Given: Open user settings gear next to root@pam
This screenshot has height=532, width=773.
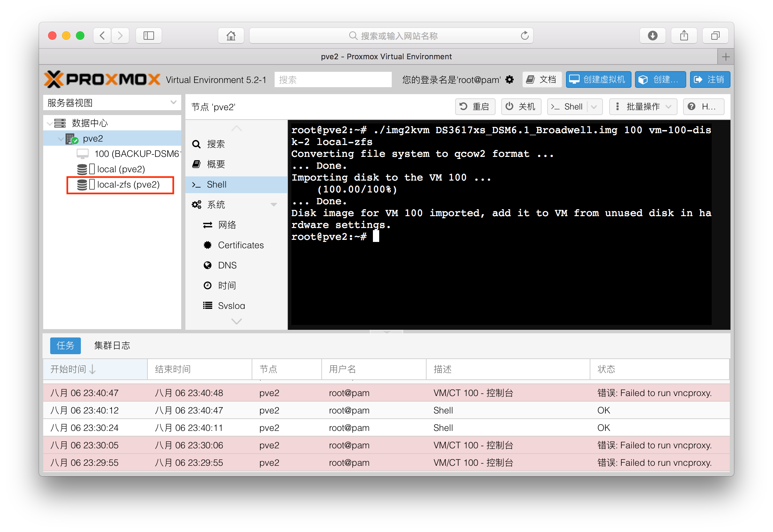Looking at the screenshot, I should [x=510, y=79].
